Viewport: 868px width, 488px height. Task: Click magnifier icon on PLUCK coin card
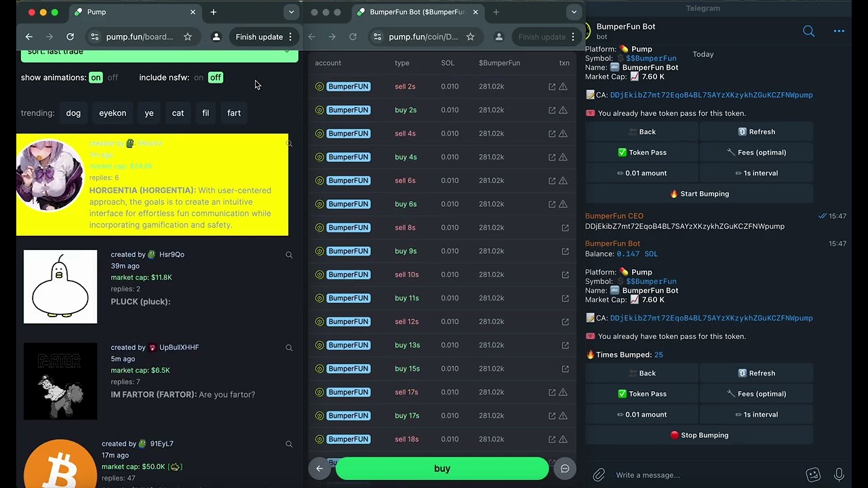[289, 255]
